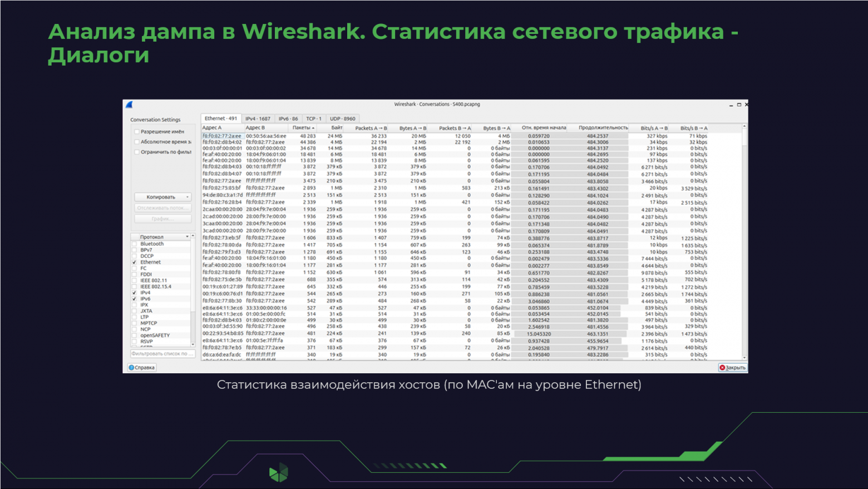
Task: Click the Закрыть close button
Action: click(x=732, y=368)
